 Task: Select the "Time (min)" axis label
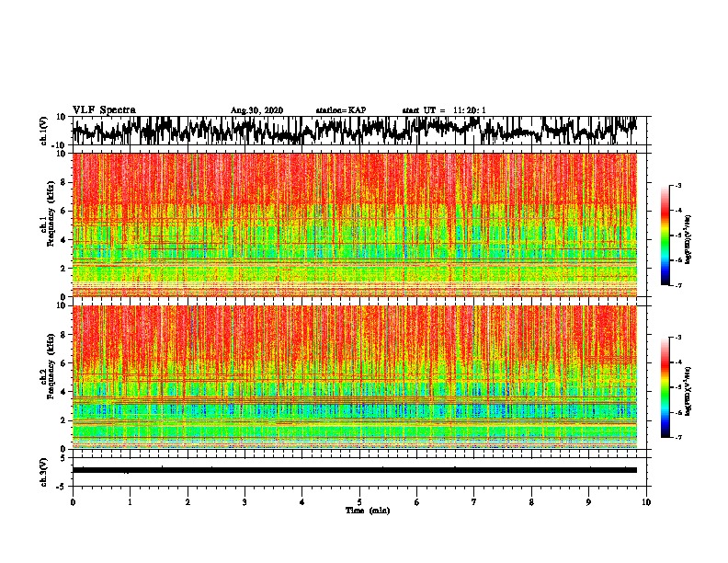click(x=368, y=511)
